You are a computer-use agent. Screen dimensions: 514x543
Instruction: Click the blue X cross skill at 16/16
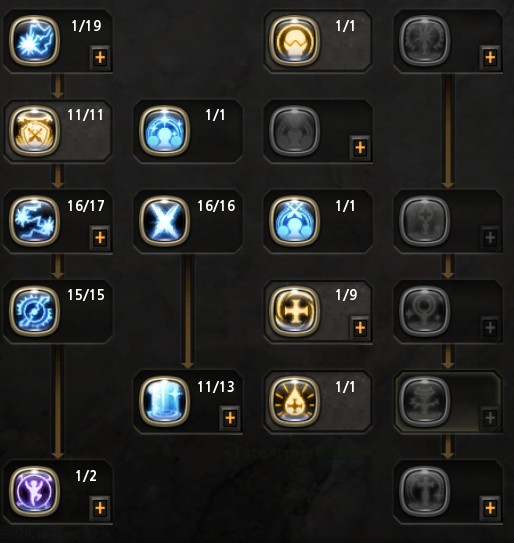tap(164, 221)
